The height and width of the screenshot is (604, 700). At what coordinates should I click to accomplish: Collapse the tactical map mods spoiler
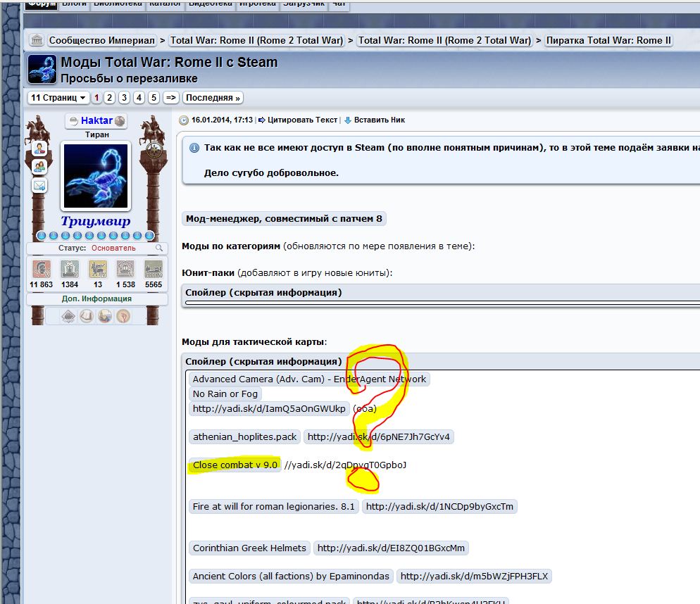[x=263, y=361]
